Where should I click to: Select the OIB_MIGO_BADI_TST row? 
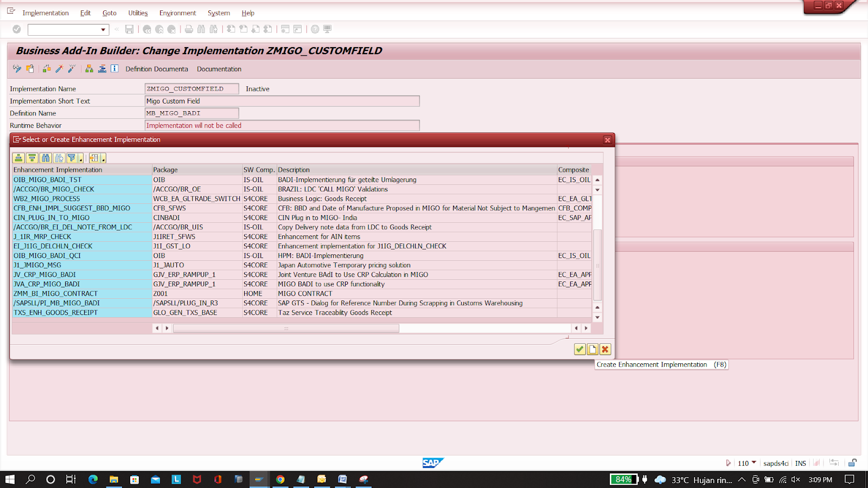[82, 179]
